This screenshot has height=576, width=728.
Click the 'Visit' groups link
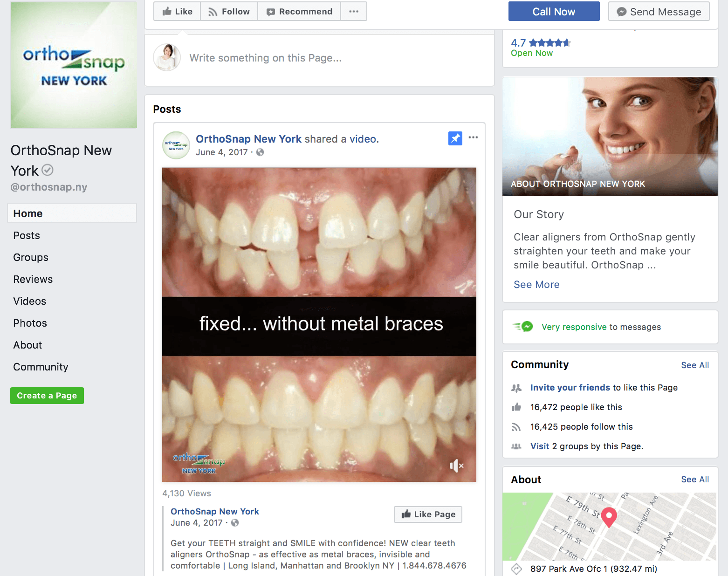click(540, 446)
